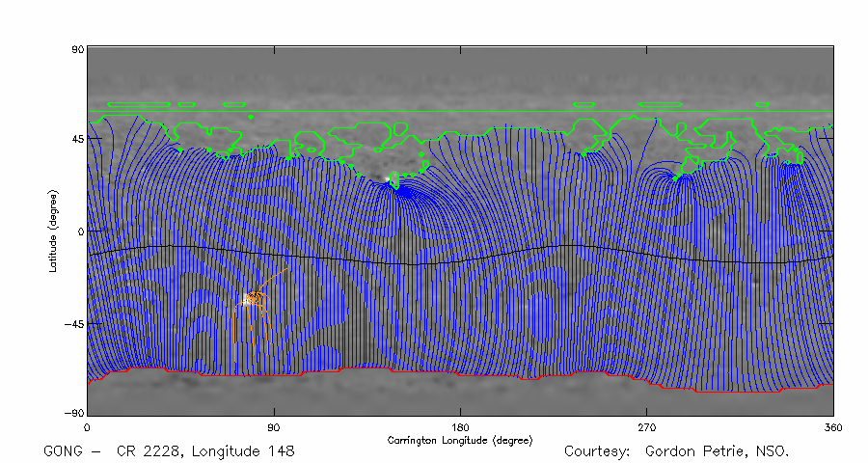This screenshot has width=868, height=463.
Task: Click the 180 tick label on longitude axis
Action: (x=460, y=426)
